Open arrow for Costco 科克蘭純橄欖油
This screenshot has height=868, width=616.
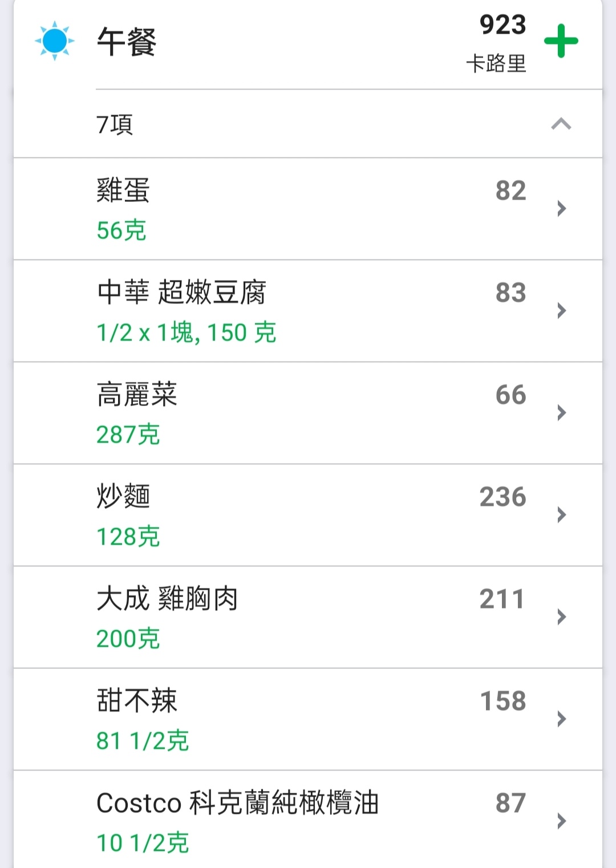tap(561, 821)
